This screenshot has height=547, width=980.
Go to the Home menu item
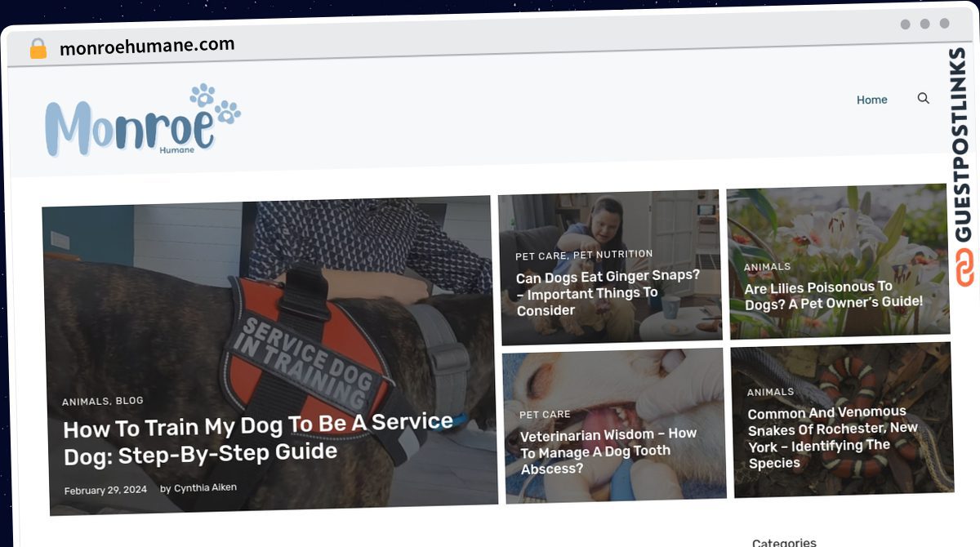click(871, 100)
